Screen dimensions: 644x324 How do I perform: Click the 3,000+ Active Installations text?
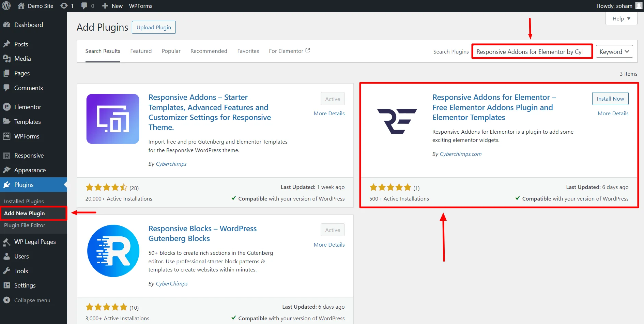(117, 319)
